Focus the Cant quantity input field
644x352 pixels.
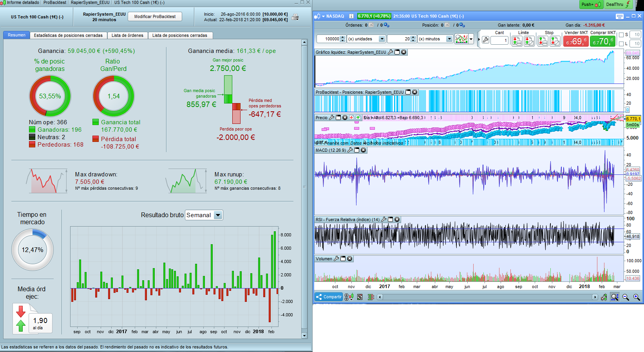click(499, 40)
